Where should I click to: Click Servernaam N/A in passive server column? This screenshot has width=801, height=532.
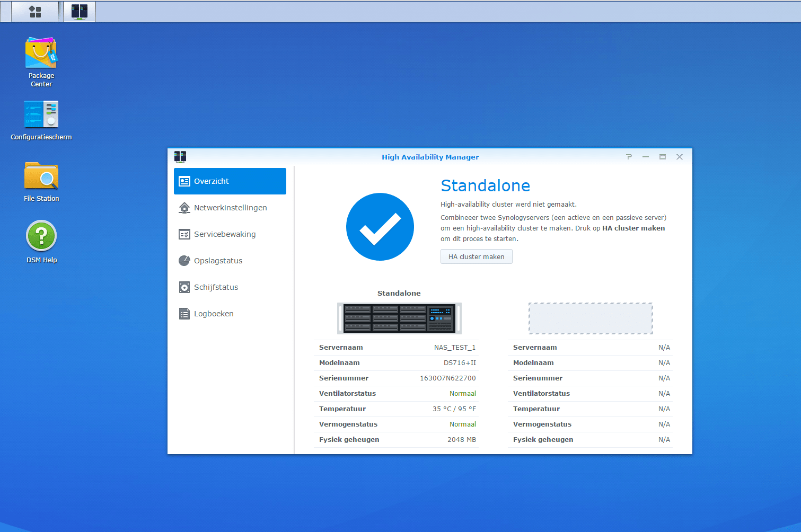pos(664,348)
